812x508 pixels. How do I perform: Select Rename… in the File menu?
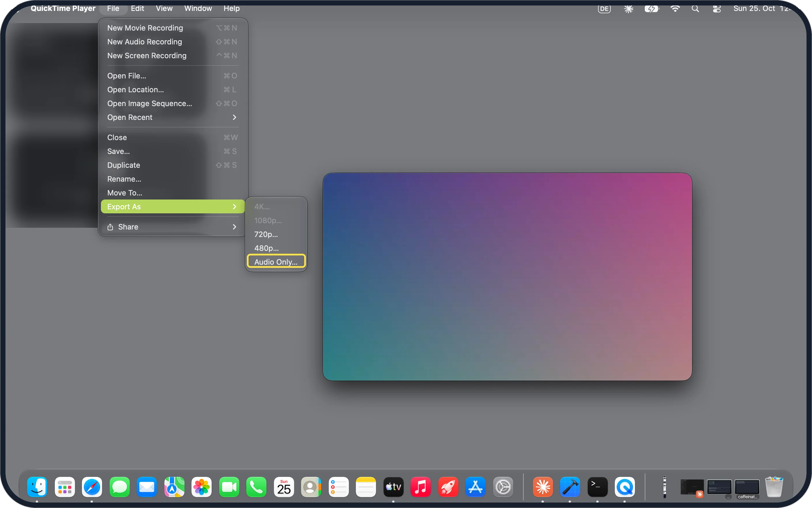(x=172, y=179)
